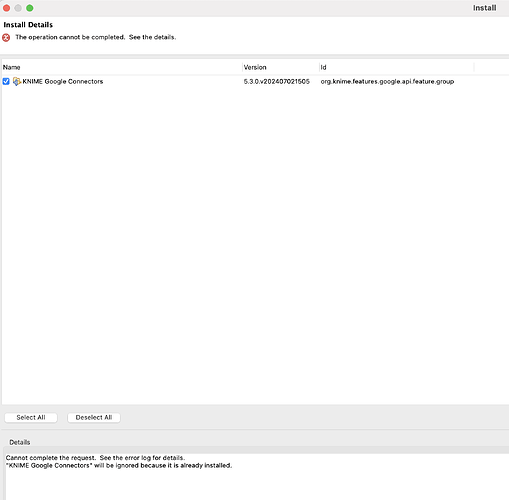Click the KNIME Google Connectors feature icon
509x500 pixels.
pyautogui.click(x=17, y=81)
